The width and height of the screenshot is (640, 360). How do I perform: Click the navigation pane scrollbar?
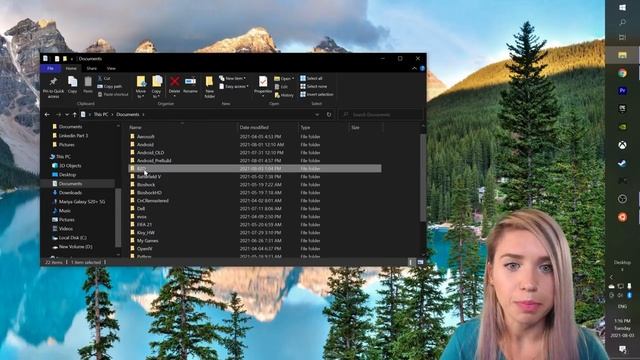118,217
